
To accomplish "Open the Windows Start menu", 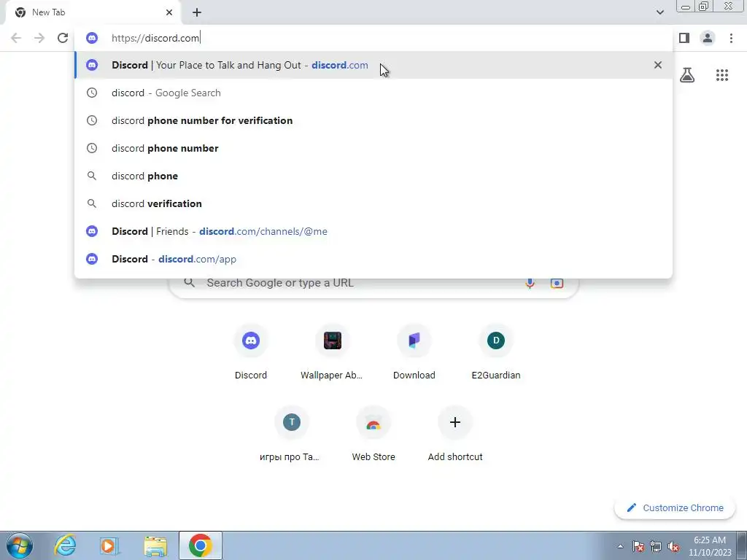I will coord(20,545).
